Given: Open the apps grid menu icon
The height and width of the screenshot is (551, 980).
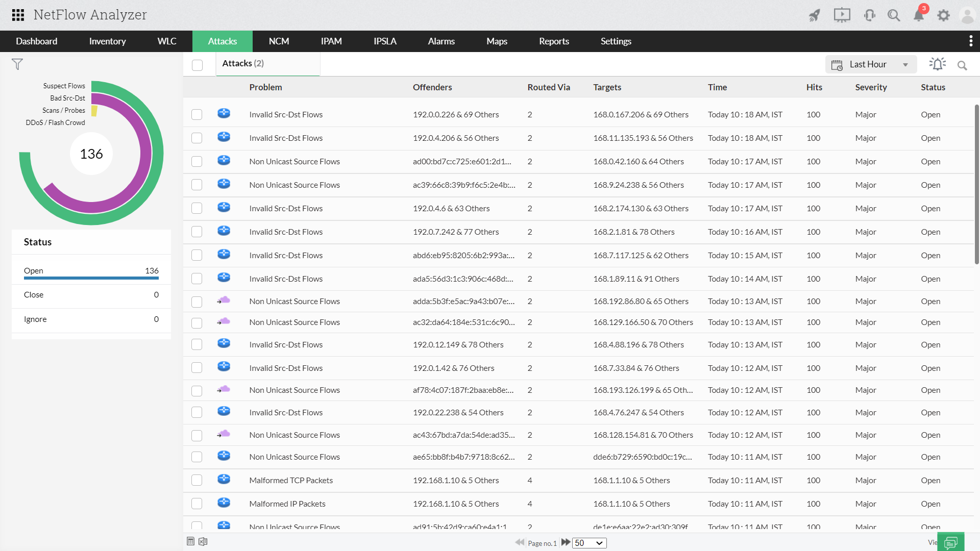Looking at the screenshot, I should (18, 15).
